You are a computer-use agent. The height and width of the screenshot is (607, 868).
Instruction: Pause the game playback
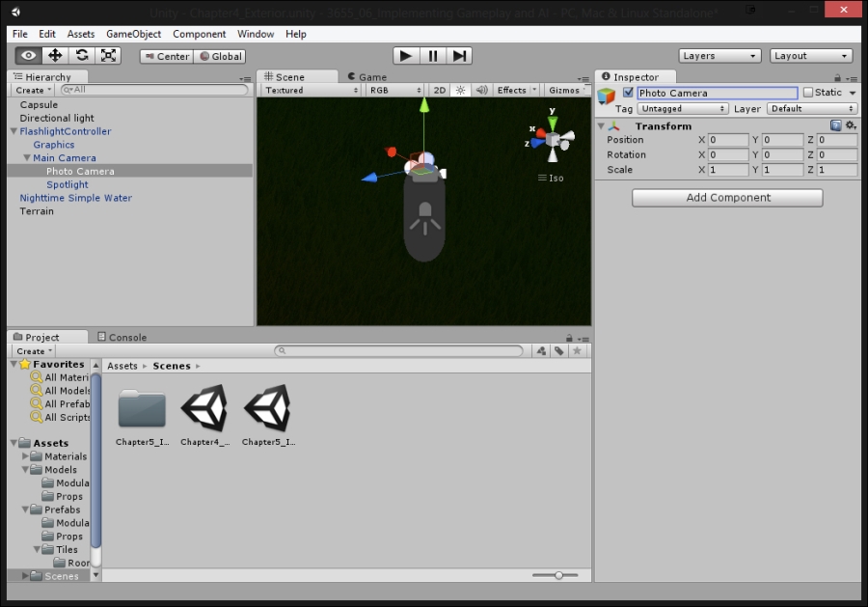432,56
